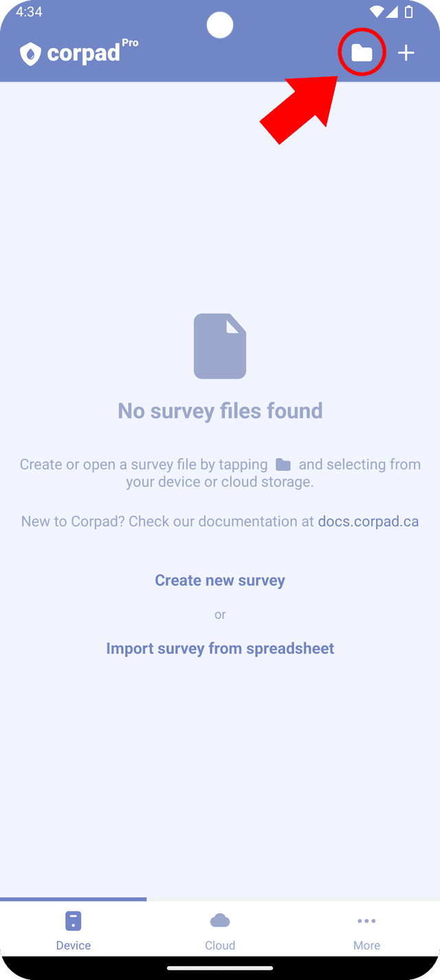This screenshot has width=440, height=980.
Task: Click "Create new survey"
Action: point(220,580)
